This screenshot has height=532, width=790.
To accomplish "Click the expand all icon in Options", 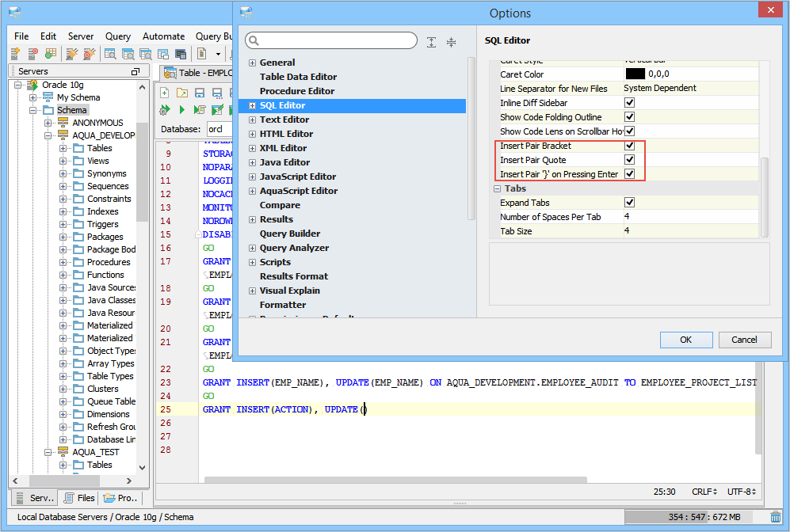I will [432, 42].
